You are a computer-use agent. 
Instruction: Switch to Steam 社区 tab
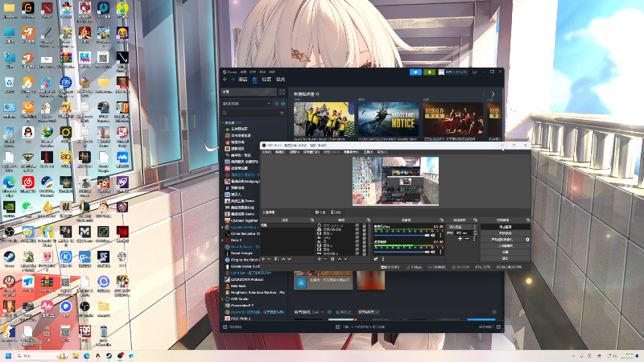coord(266,79)
